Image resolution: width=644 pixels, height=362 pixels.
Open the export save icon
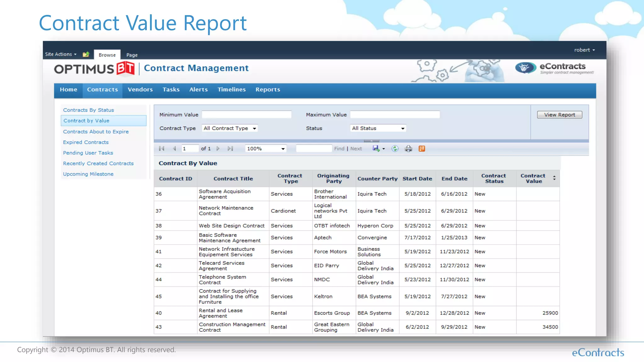coord(376,148)
